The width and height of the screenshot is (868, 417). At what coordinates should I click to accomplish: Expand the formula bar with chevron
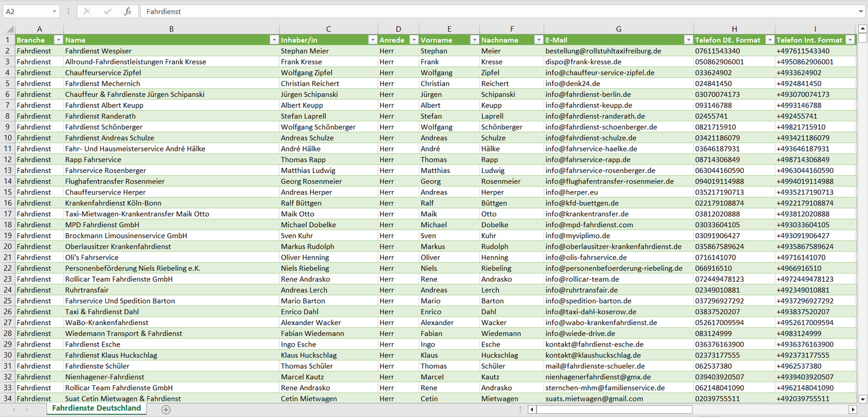[861, 11]
